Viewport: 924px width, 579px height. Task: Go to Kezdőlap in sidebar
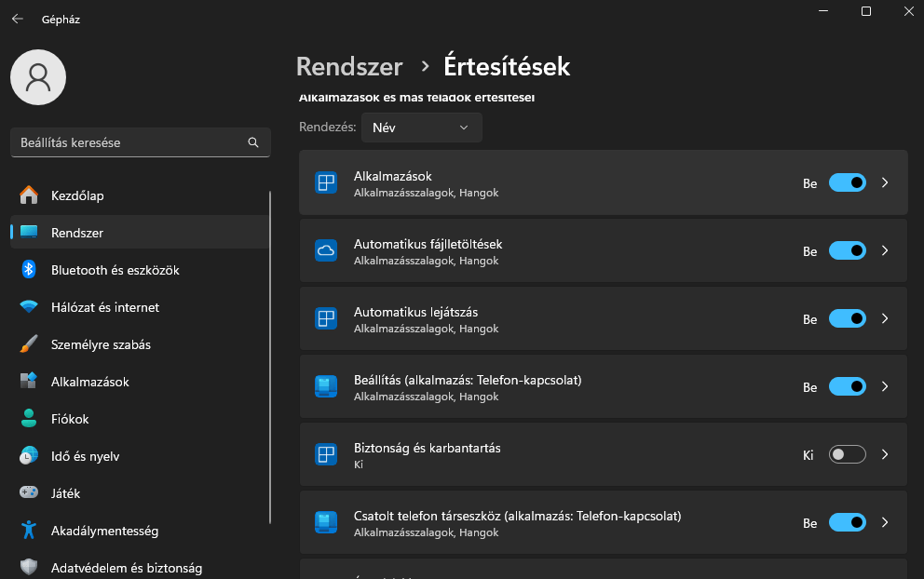[140, 195]
